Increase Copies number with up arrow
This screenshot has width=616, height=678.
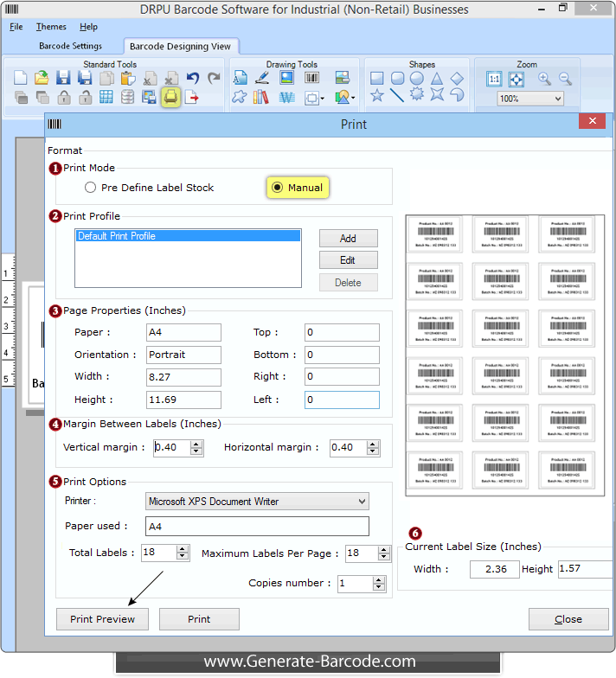(379, 580)
